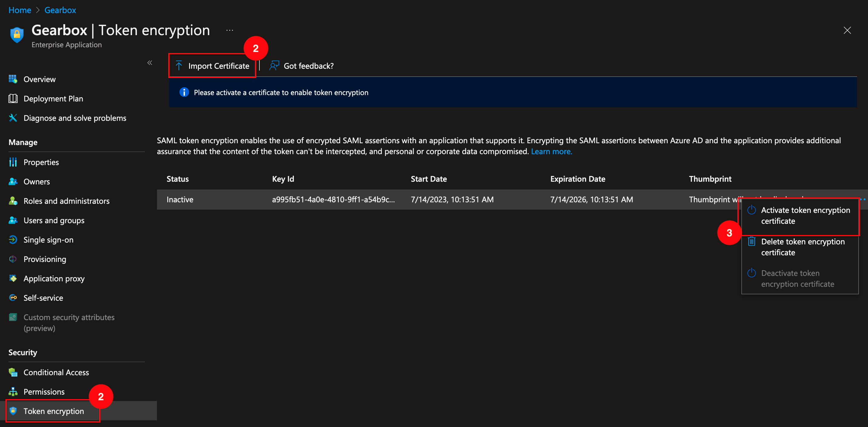Open Users and groups page
The image size is (868, 427).
[x=54, y=220]
